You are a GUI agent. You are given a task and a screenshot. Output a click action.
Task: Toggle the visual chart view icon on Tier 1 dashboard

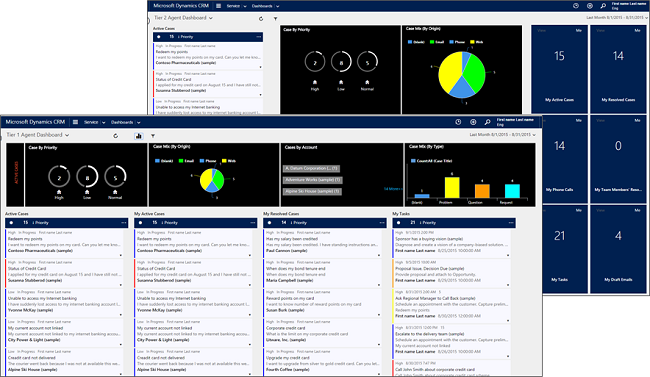pos(138,136)
